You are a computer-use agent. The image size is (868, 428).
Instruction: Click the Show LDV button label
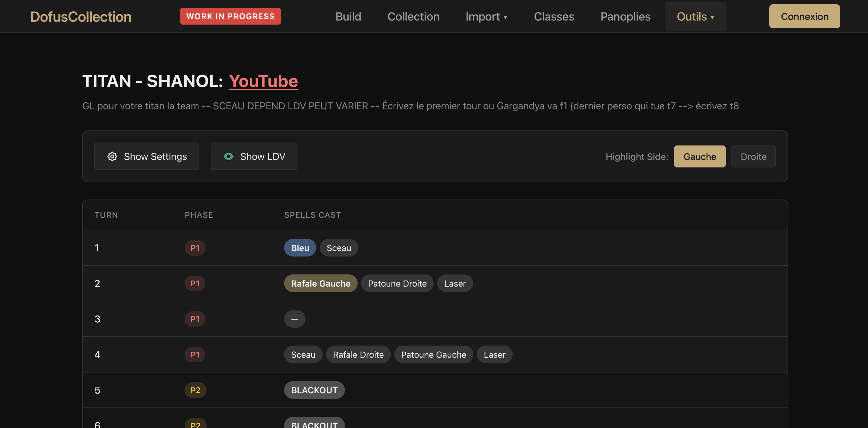(263, 156)
